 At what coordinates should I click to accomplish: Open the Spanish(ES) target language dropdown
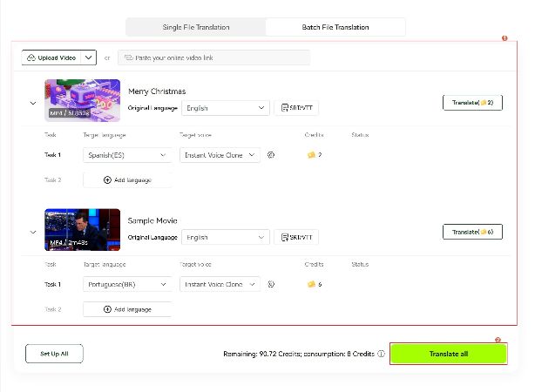click(126, 155)
